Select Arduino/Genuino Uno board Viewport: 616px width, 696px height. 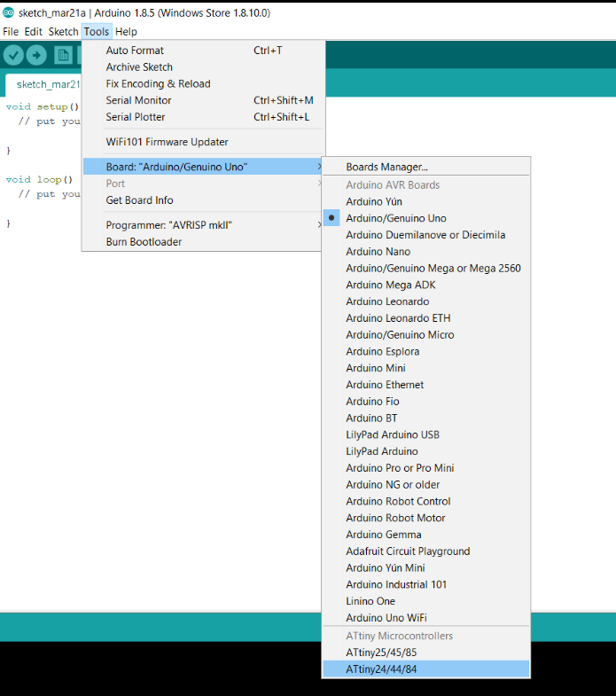pos(426,218)
